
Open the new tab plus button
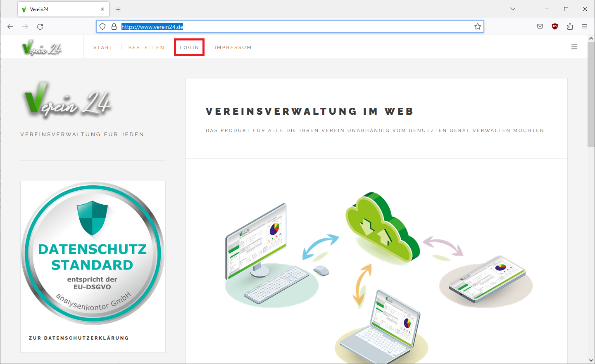118,9
